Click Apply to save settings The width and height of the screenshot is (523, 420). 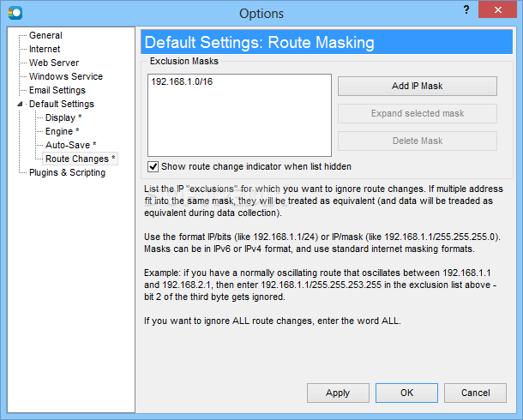(x=338, y=393)
